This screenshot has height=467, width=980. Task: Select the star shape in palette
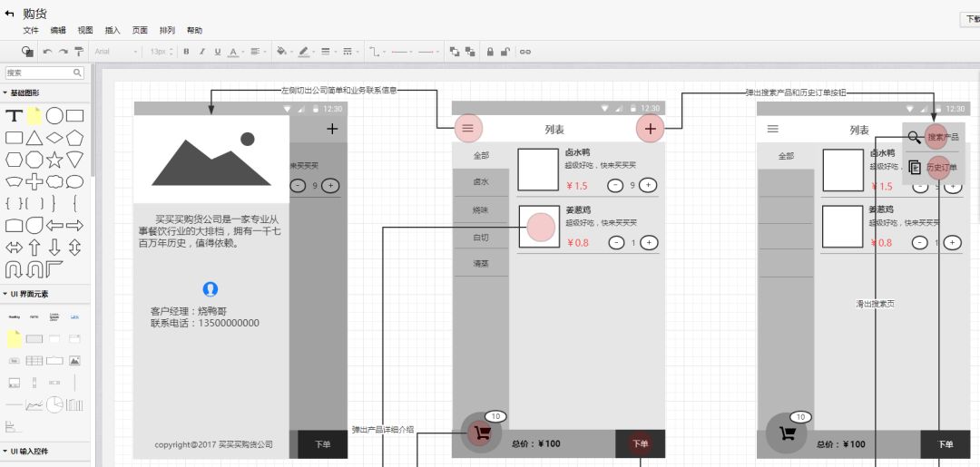54,160
